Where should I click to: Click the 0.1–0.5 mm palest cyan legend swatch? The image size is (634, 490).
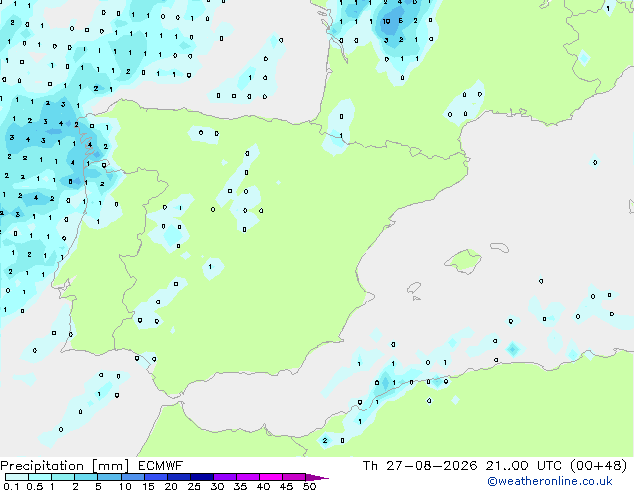click(x=17, y=477)
